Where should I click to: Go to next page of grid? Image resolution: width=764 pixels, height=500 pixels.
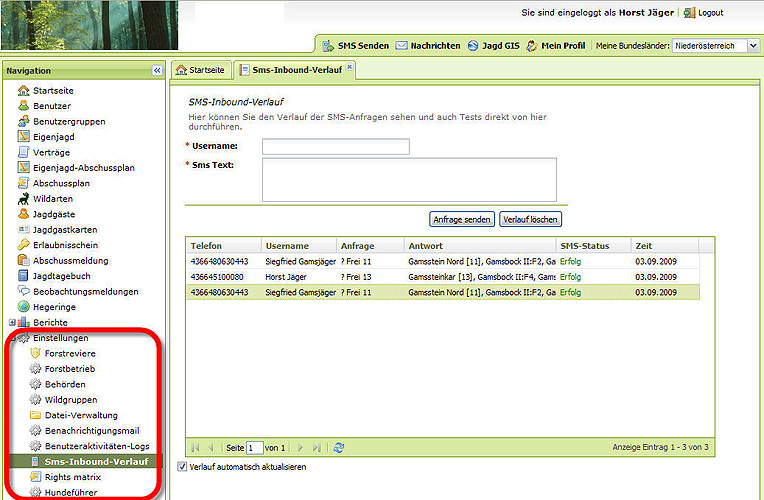click(301, 447)
